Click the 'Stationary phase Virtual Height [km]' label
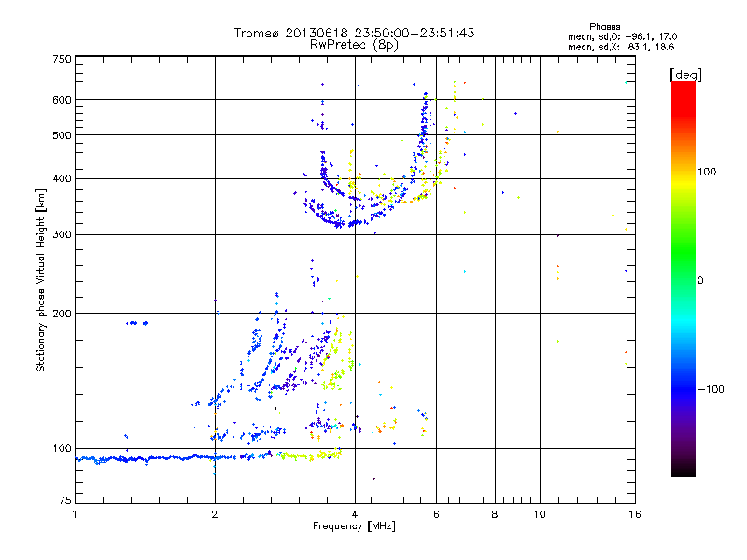The width and height of the screenshot is (747, 560). coord(41,281)
